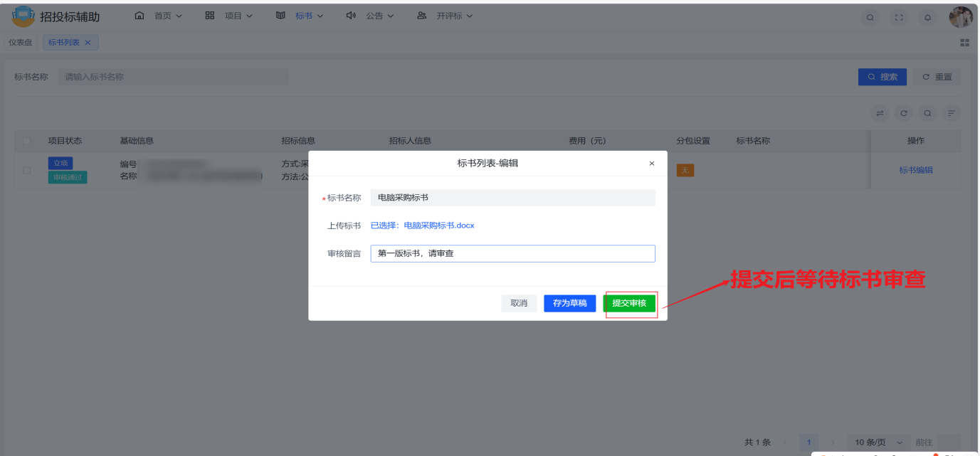Open notifications via the bell icon
This screenshot has width=980, height=456.
tap(927, 17)
